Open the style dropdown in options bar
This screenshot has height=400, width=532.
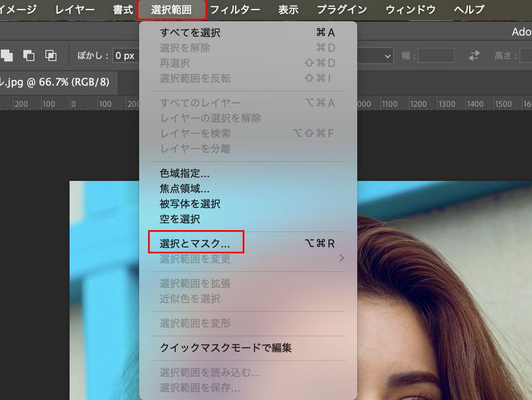pos(375,56)
